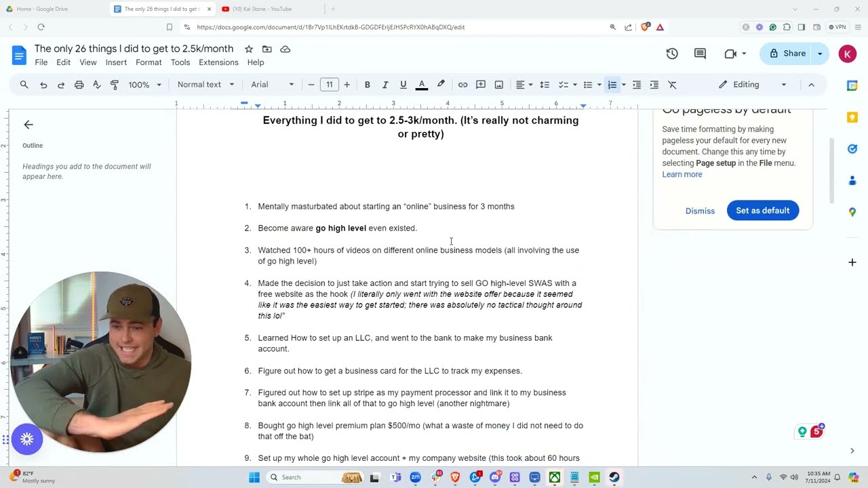
Task: Open the Windows Start menu
Action: click(254, 477)
